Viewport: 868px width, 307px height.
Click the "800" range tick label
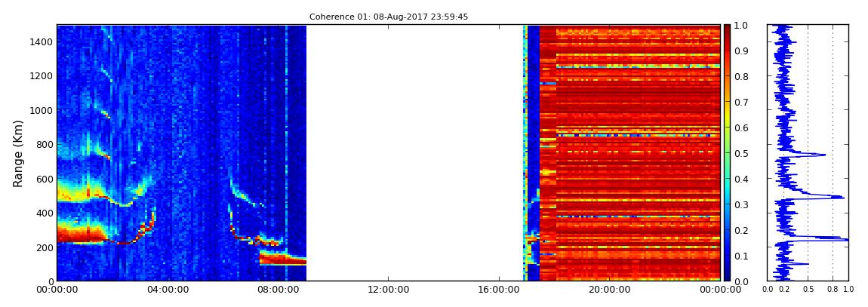click(x=45, y=145)
